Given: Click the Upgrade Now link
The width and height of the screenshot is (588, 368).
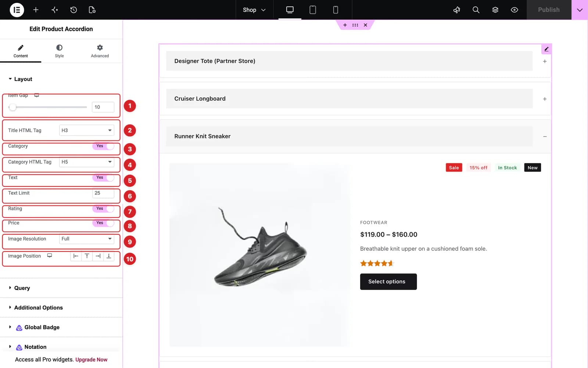Looking at the screenshot, I should point(92,360).
